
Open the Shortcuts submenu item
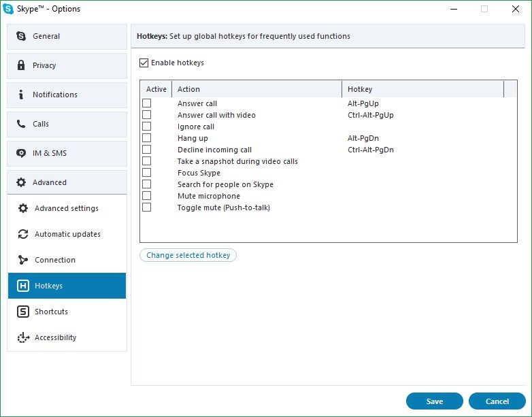tap(67, 312)
